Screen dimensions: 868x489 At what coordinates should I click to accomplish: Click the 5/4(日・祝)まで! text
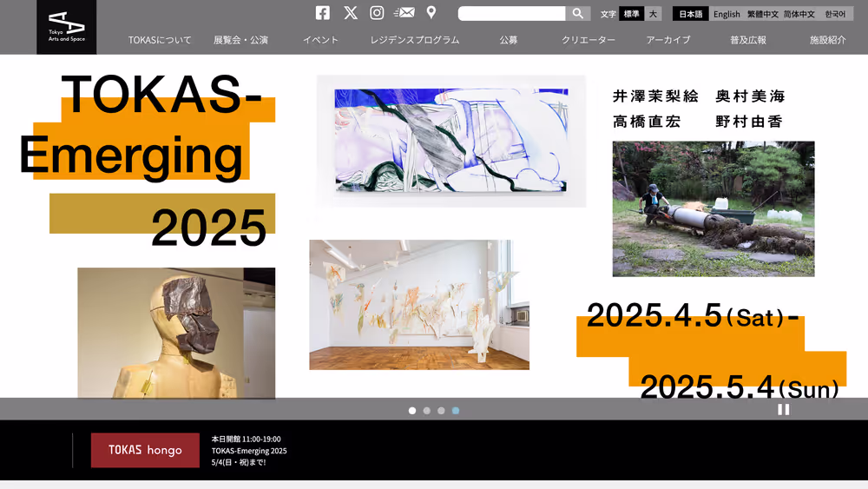pos(239,462)
